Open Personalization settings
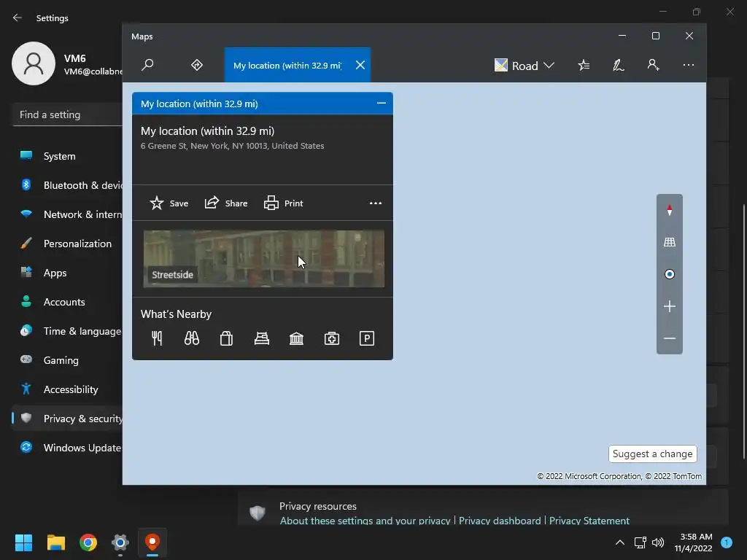 67,244
